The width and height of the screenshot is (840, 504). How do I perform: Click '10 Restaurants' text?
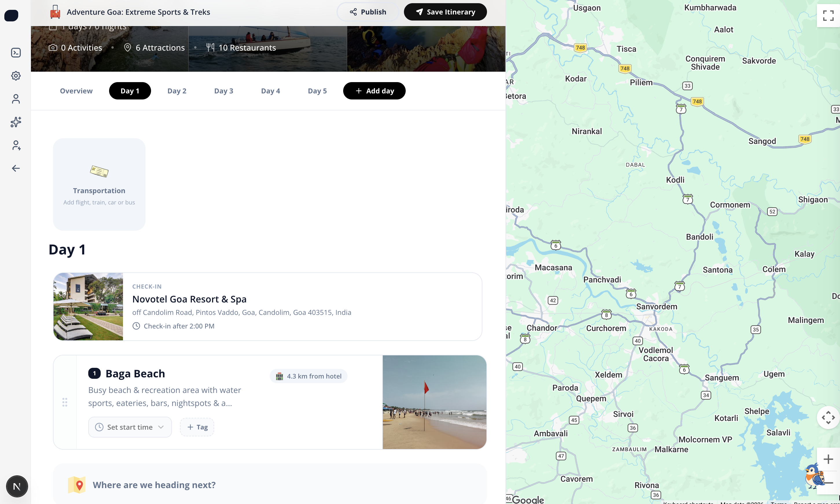pyautogui.click(x=247, y=47)
